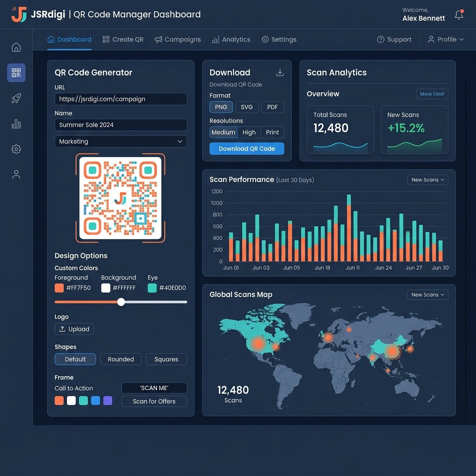The height and width of the screenshot is (476, 476).
Task: Open the Create QR tab
Action: click(123, 40)
